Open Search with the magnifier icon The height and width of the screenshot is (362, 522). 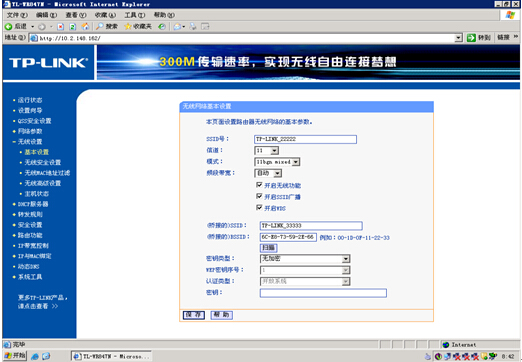pos(100,26)
